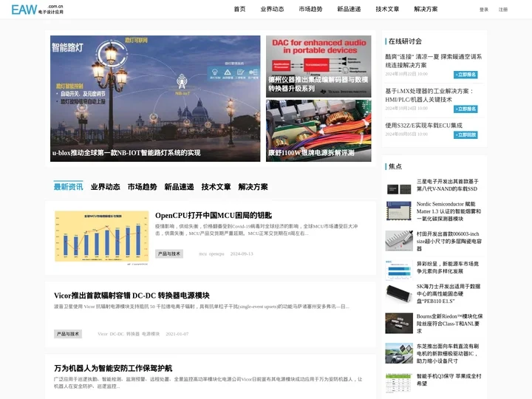Screen dimensions: 532x399
Task: Open the 首页 navigation item
Action: 239,9
